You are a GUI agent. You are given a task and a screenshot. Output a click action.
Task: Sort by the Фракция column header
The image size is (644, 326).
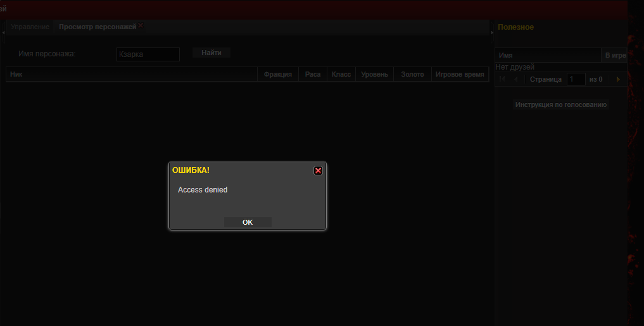[277, 75]
